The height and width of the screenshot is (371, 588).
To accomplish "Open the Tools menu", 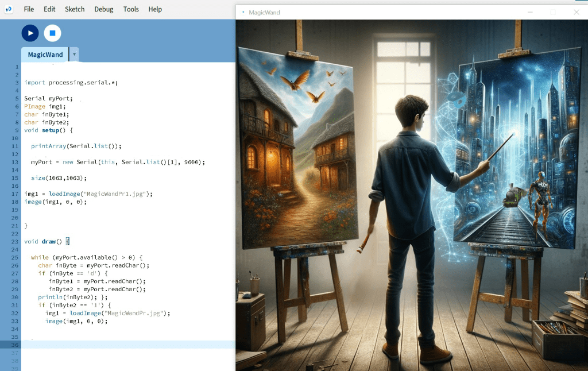I will (131, 9).
